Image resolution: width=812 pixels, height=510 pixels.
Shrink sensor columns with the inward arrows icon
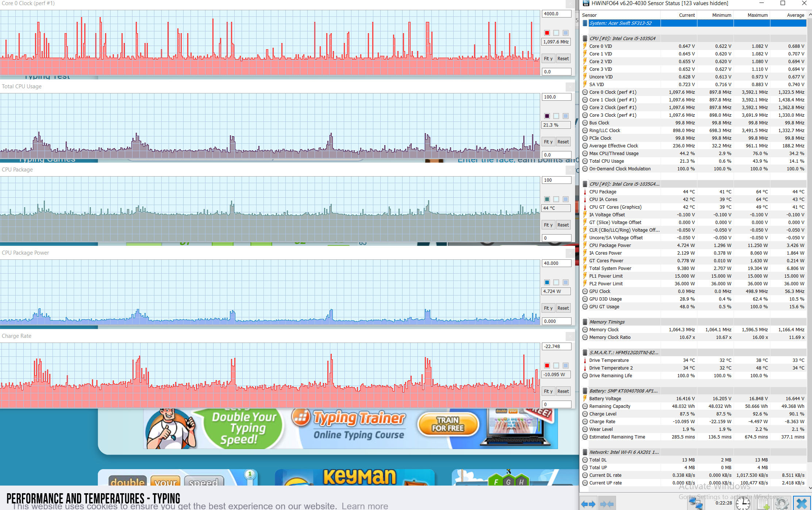[x=607, y=504]
